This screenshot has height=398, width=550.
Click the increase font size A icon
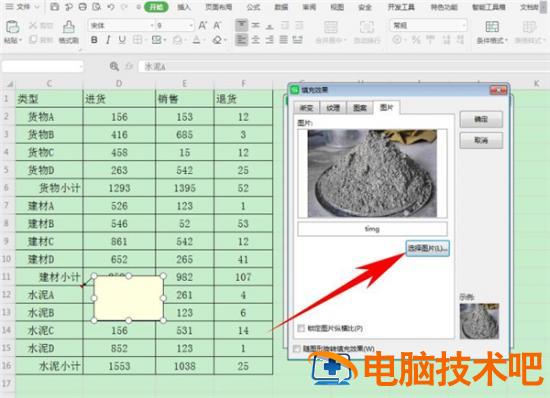(x=203, y=25)
